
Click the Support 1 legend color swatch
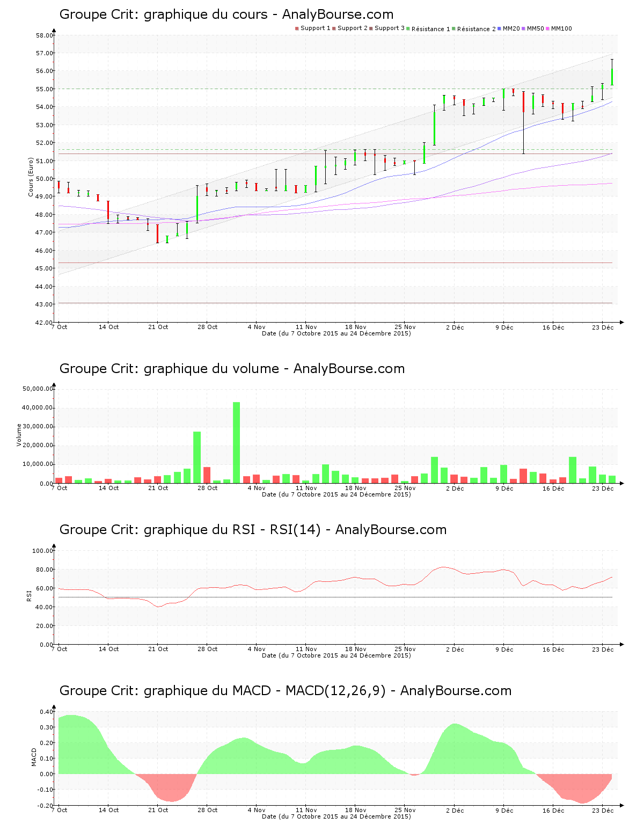pos(297,28)
